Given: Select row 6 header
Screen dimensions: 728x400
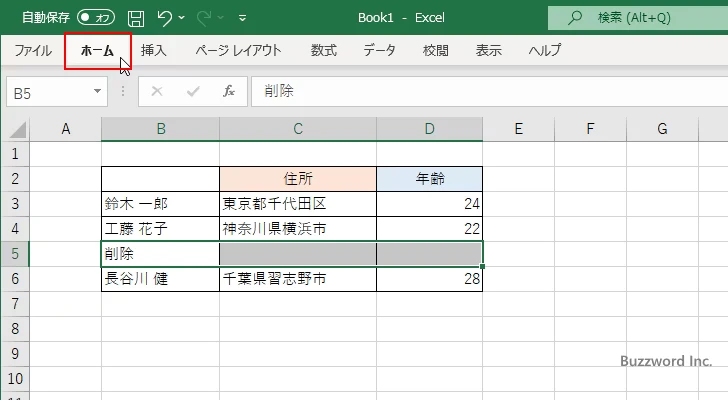Looking at the screenshot, I should coord(15,279).
